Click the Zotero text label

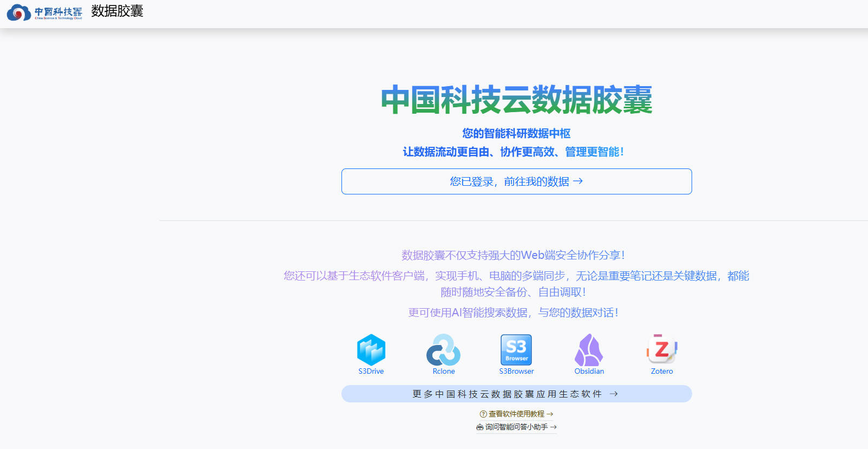pyautogui.click(x=662, y=372)
